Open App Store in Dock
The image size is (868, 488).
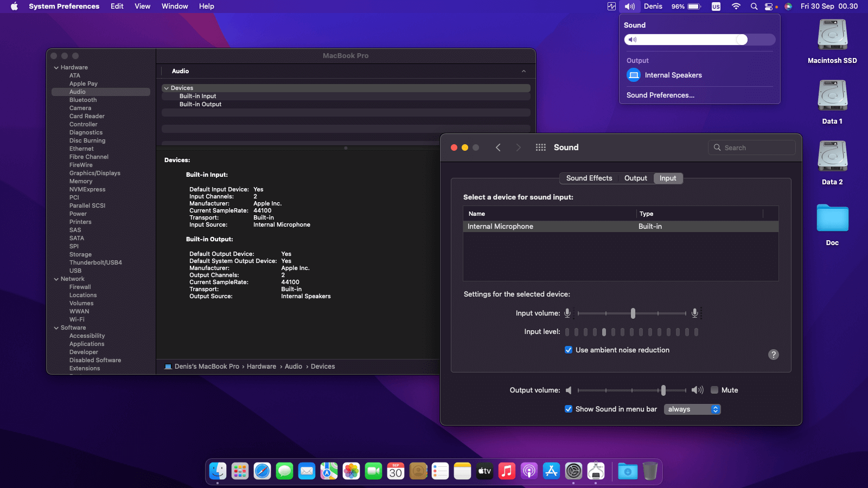pyautogui.click(x=552, y=471)
